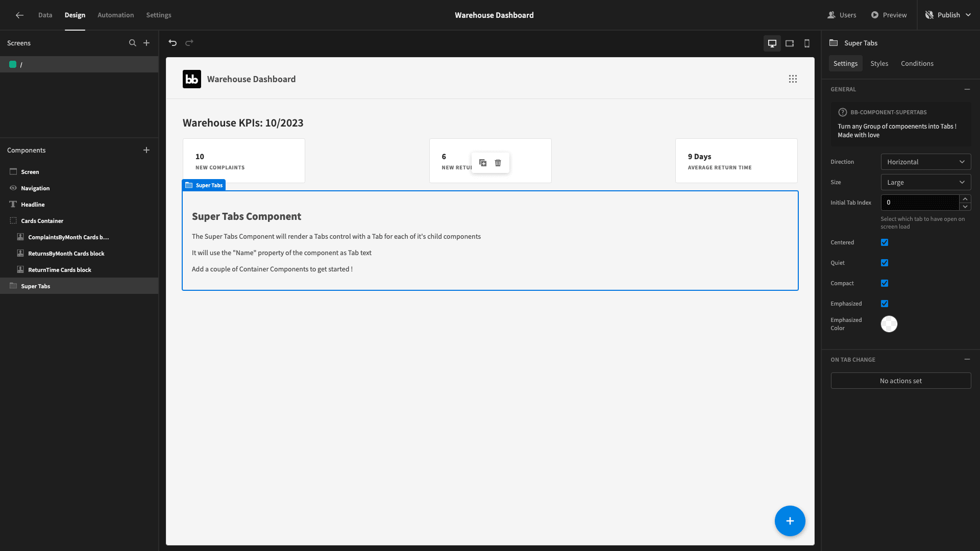Toggle the Quiet checkbox
The width and height of the screenshot is (980, 551).
[885, 262]
